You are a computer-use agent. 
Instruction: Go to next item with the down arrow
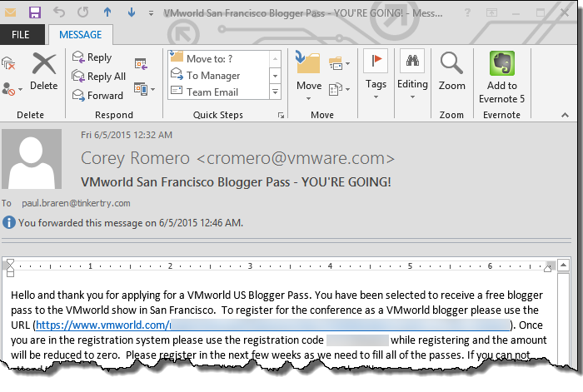(x=132, y=12)
